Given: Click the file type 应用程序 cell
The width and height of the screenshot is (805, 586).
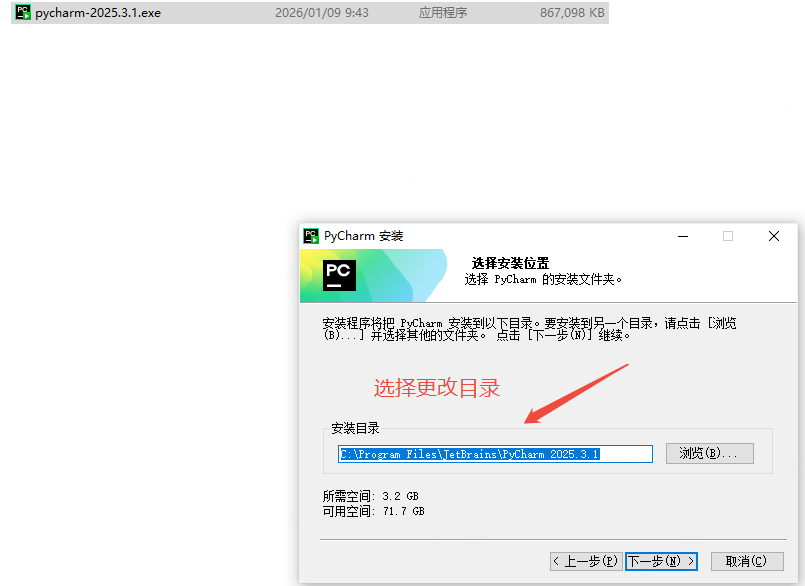Looking at the screenshot, I should point(443,13).
